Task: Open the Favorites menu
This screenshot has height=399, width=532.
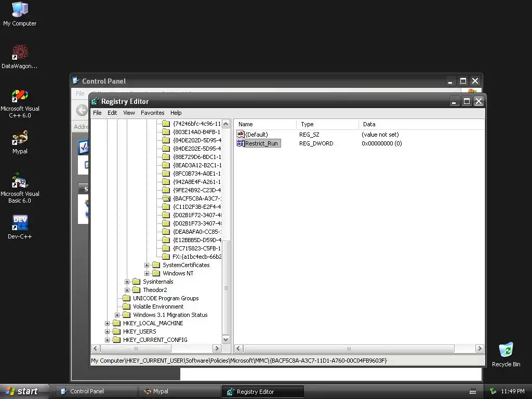Action: point(153,113)
